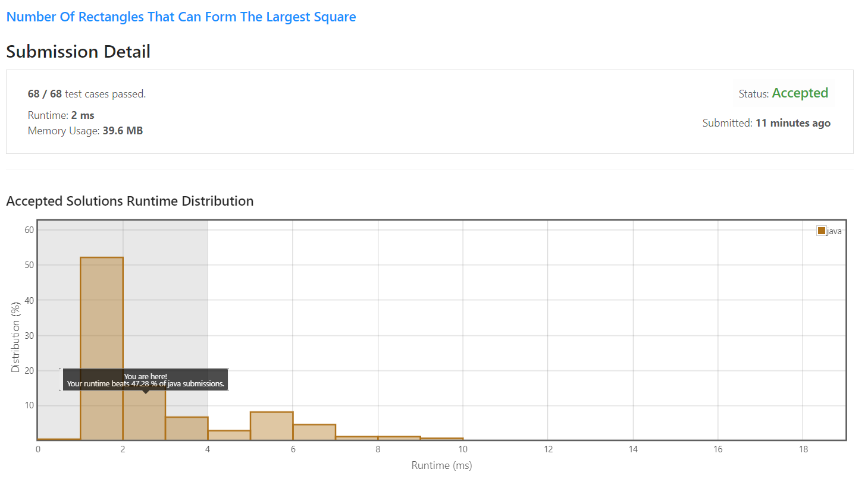Click the 'Submitted: 11 minutes ago' text

pos(766,123)
